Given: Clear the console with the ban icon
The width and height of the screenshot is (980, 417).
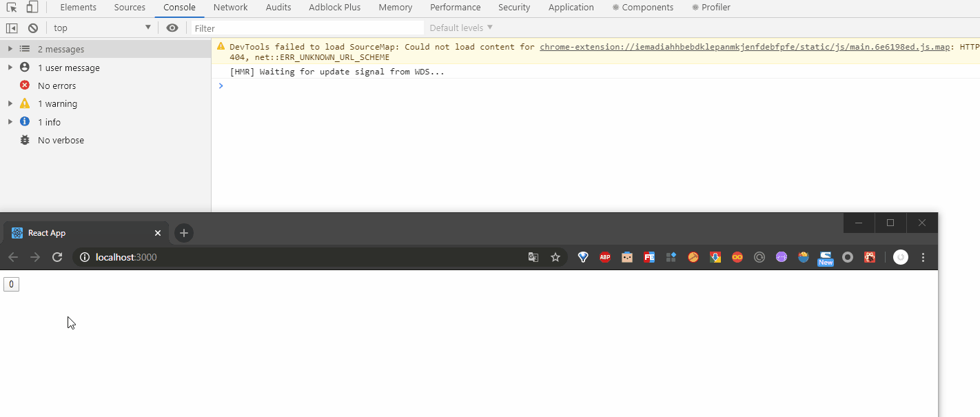Looking at the screenshot, I should coord(33,28).
